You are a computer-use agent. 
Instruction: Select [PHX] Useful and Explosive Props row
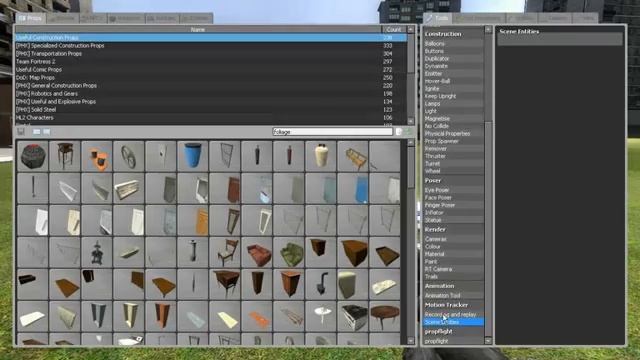[x=211, y=102]
